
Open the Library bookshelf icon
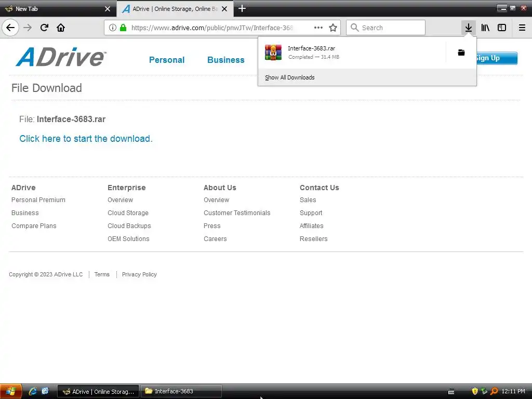[485, 28]
